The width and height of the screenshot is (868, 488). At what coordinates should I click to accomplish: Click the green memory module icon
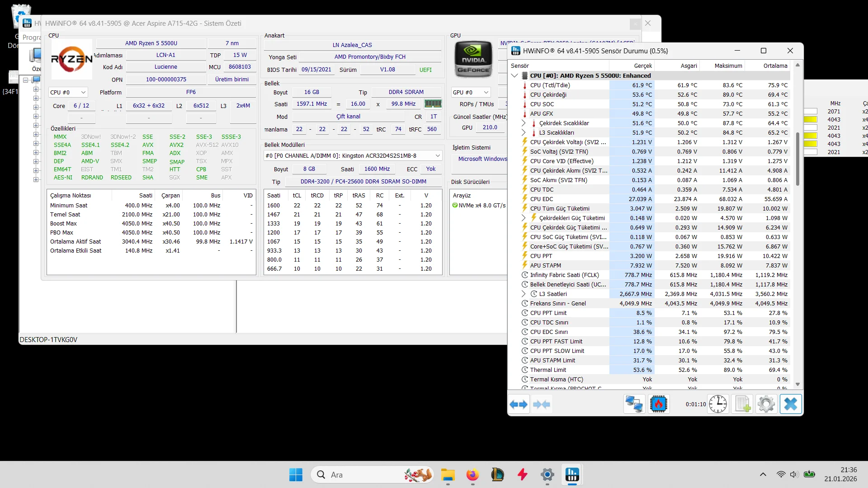(x=433, y=104)
